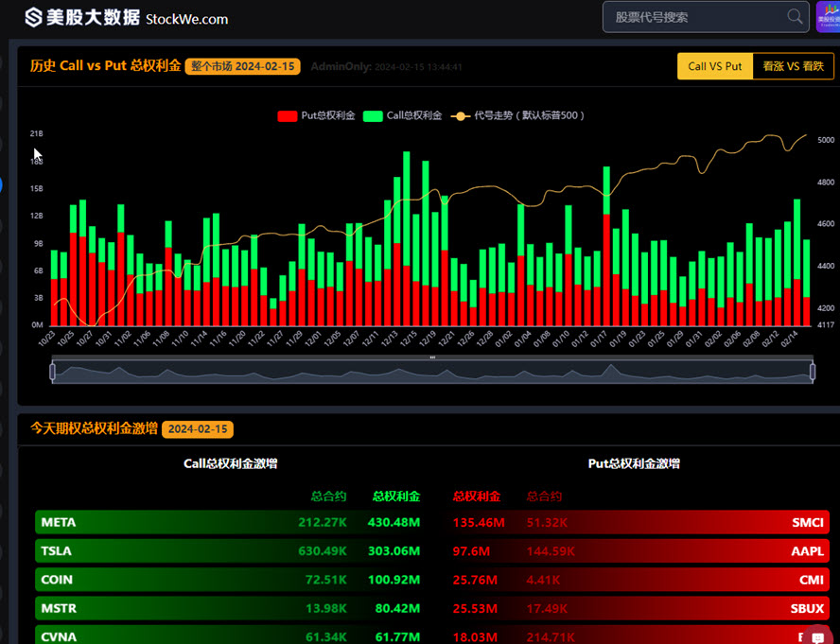Screen dimensions: 840x644
Task: Click the 今天期权总权利金激增 title
Action: (x=95, y=428)
